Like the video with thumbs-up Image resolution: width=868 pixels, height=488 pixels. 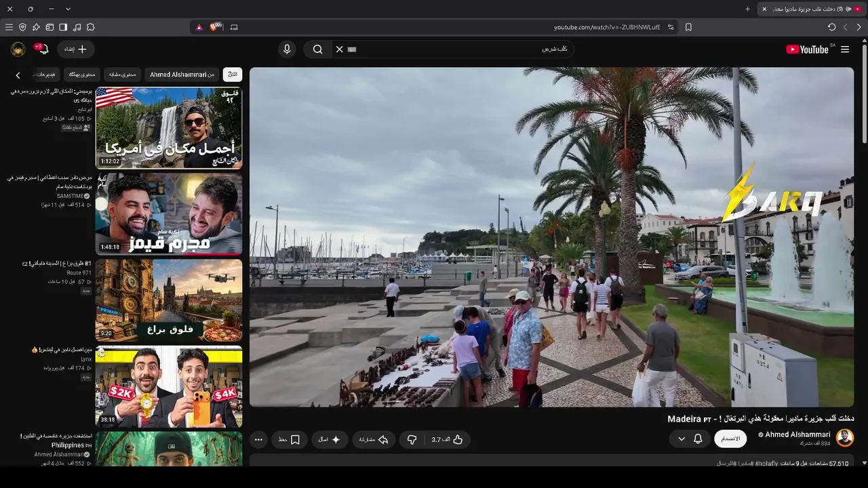coord(448,440)
